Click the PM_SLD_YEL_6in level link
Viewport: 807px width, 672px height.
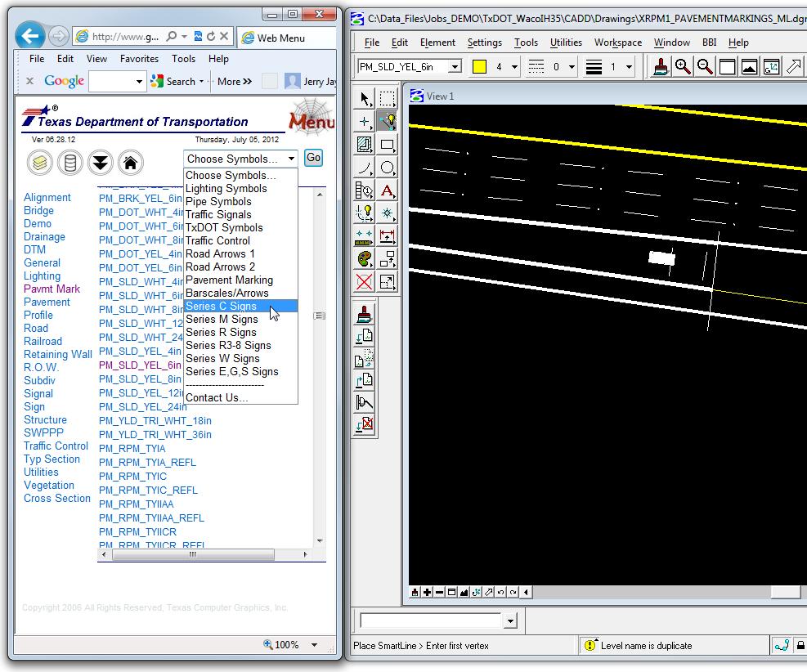(140, 365)
